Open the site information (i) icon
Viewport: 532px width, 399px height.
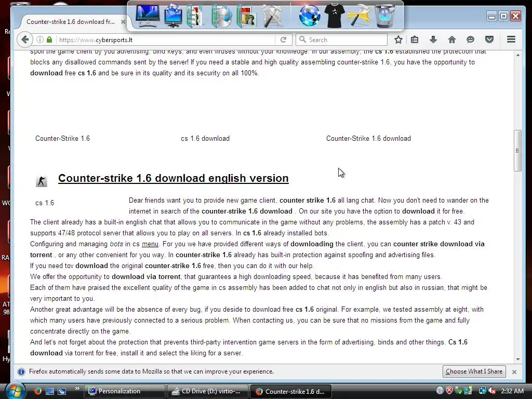[x=39, y=39]
